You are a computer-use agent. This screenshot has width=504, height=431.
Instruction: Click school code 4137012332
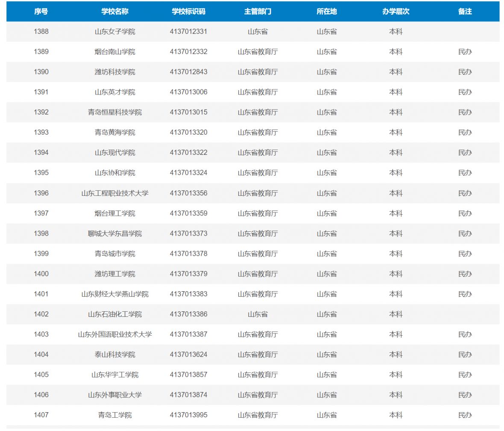point(189,52)
